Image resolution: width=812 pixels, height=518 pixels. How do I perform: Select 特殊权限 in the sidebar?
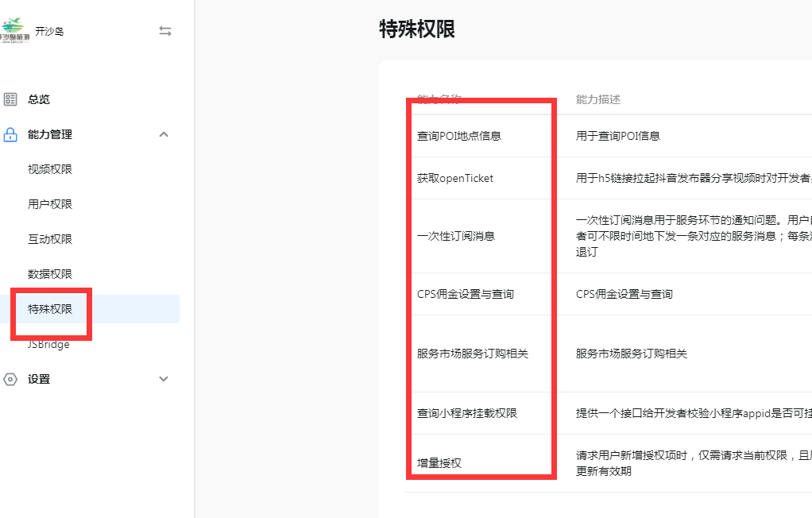(x=50, y=309)
